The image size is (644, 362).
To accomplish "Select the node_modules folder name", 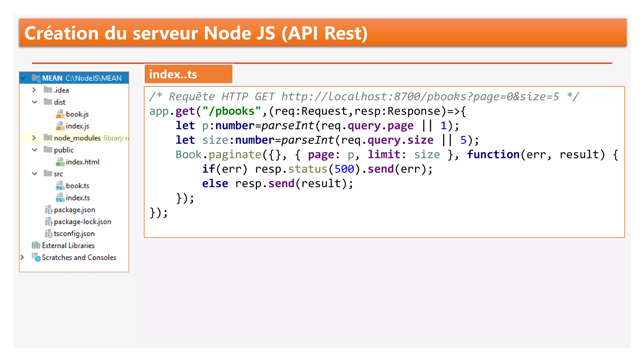I will 77,138.
